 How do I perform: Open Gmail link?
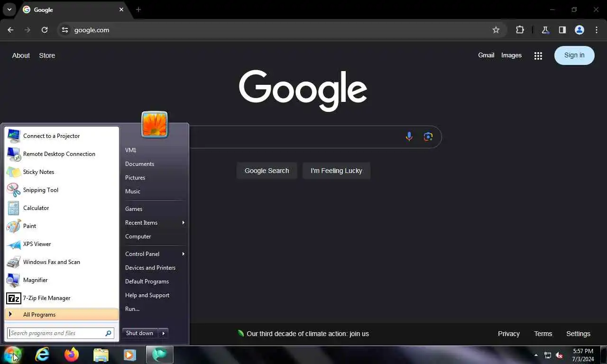[x=486, y=55]
